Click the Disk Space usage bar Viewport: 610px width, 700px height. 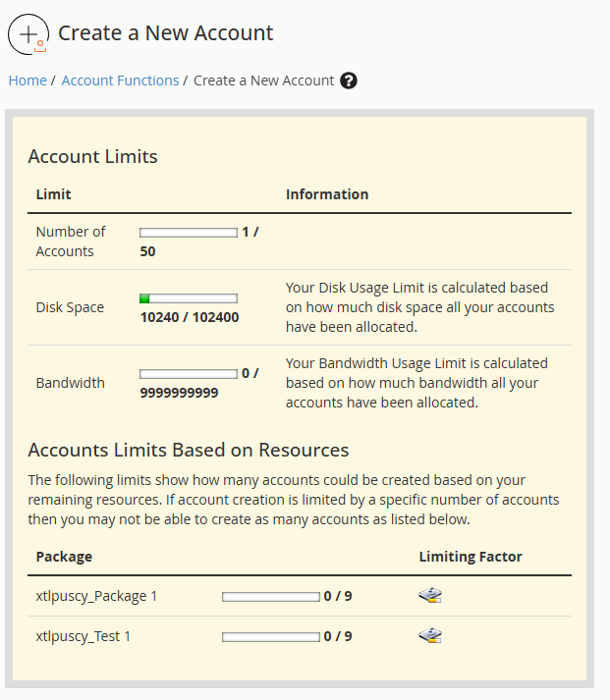(189, 298)
